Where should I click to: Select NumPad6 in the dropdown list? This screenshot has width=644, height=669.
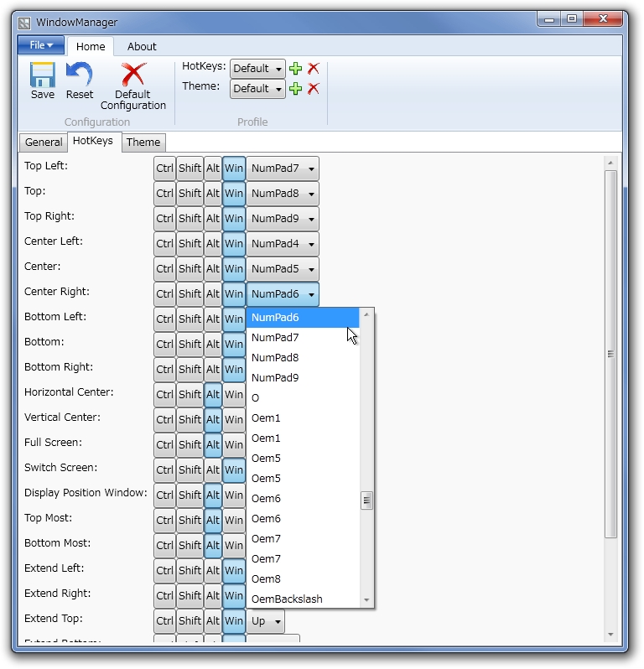tap(303, 318)
